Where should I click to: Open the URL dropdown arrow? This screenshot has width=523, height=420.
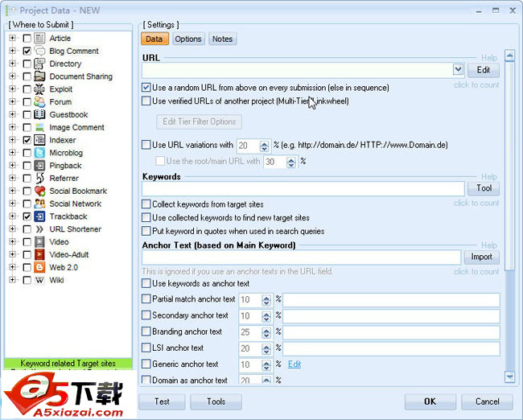coord(458,70)
